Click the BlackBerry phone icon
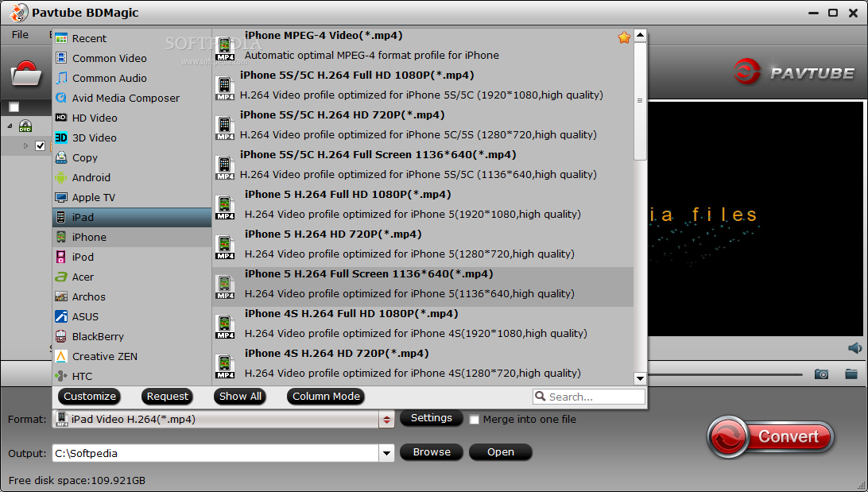Viewport: 868px width, 492px height. pyautogui.click(x=61, y=336)
